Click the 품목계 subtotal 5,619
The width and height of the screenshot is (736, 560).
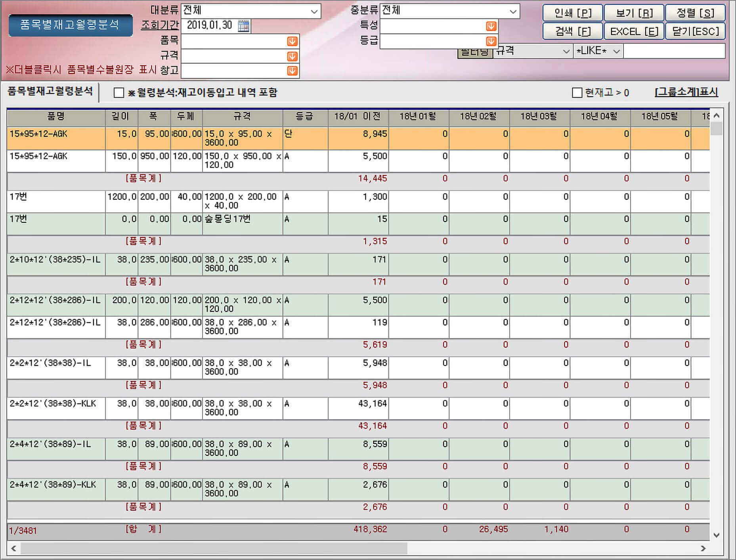pos(375,345)
